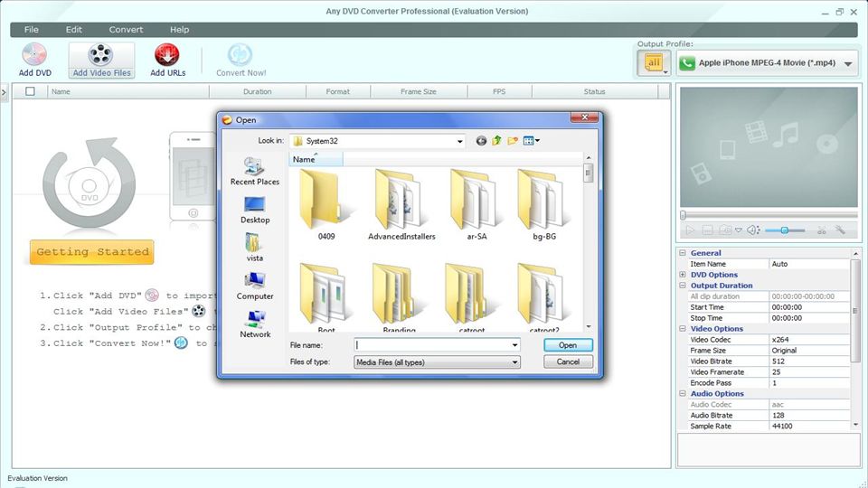868x488 pixels.
Task: Click the effects wand icon under preview
Action: point(840,230)
